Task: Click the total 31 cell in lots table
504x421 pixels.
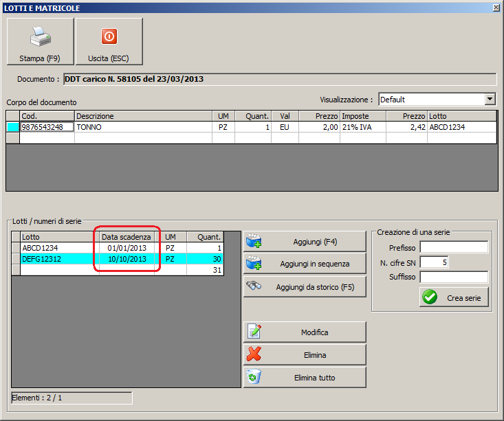Action: (205, 270)
